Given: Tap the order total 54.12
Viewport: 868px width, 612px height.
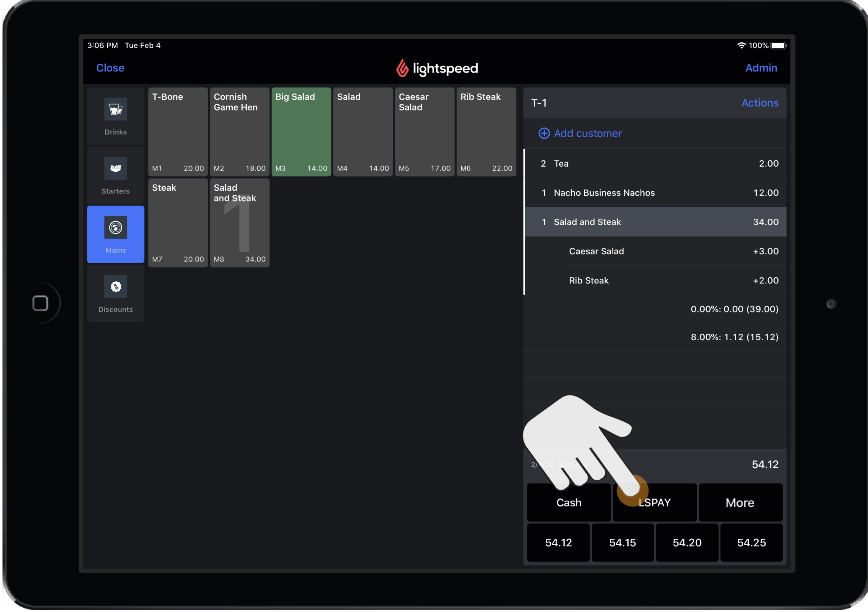Looking at the screenshot, I should coord(765,465).
